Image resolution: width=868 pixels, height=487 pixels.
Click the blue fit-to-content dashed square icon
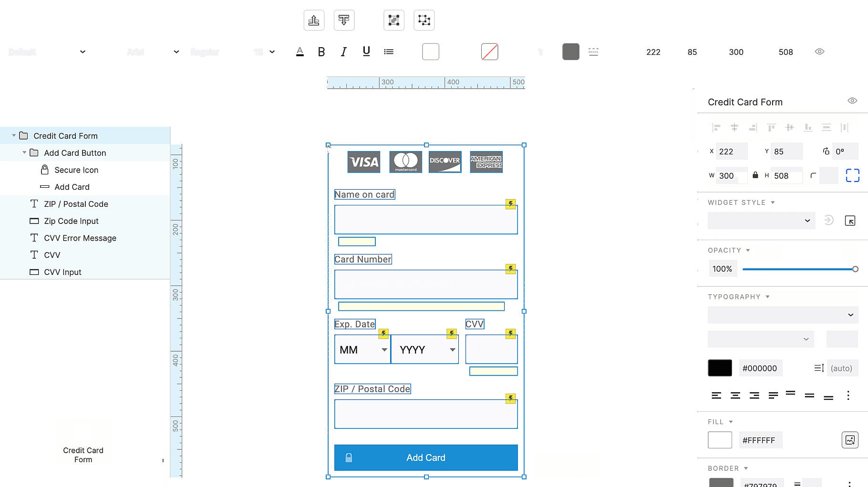[853, 175]
